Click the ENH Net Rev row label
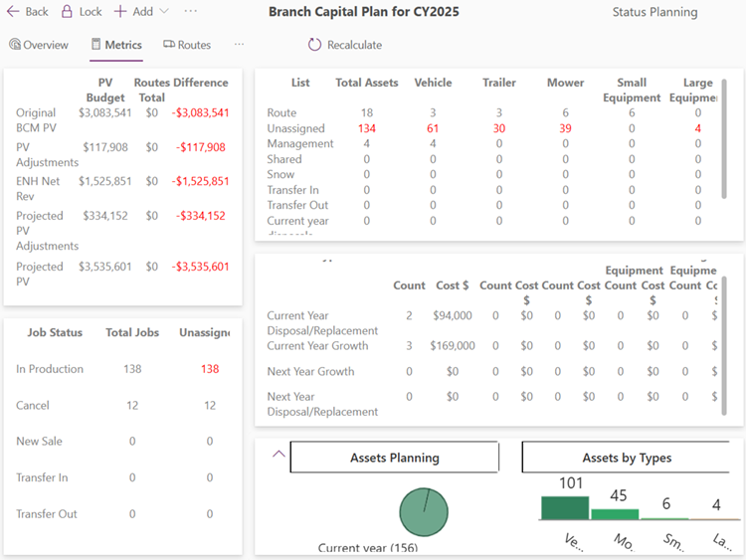This screenshot has height=560, width=746. click(x=38, y=188)
